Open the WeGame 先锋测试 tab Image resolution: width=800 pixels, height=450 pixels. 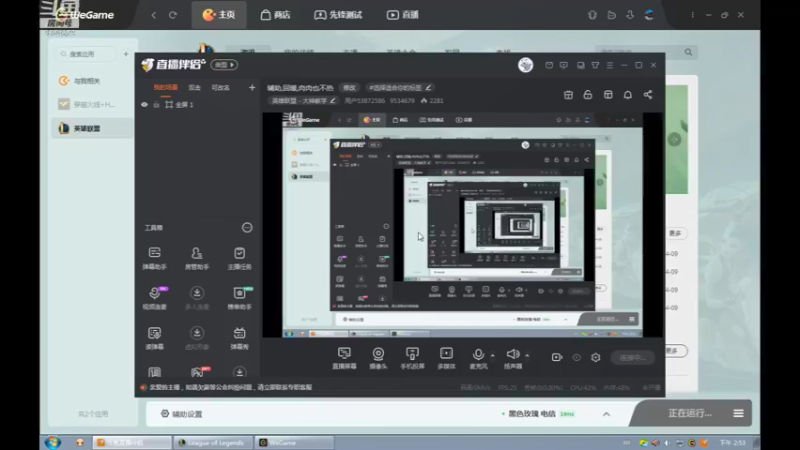338,15
